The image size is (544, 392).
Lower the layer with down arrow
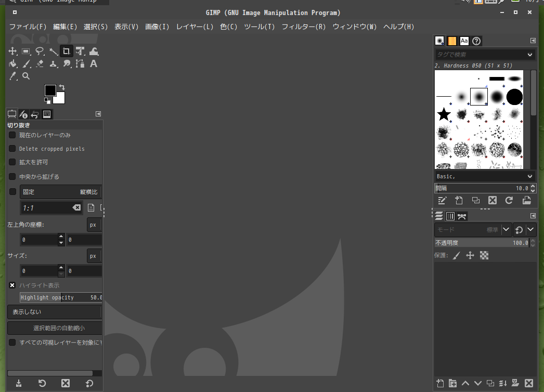click(x=478, y=383)
